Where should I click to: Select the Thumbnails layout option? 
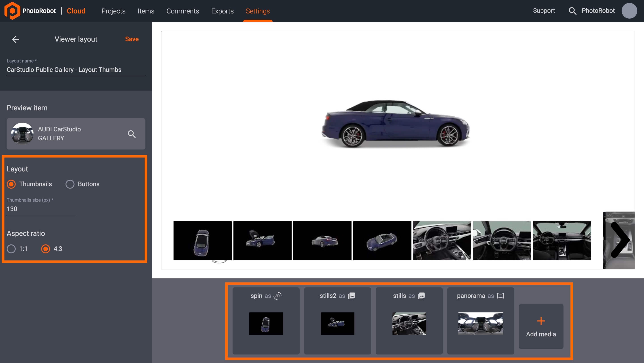11,184
